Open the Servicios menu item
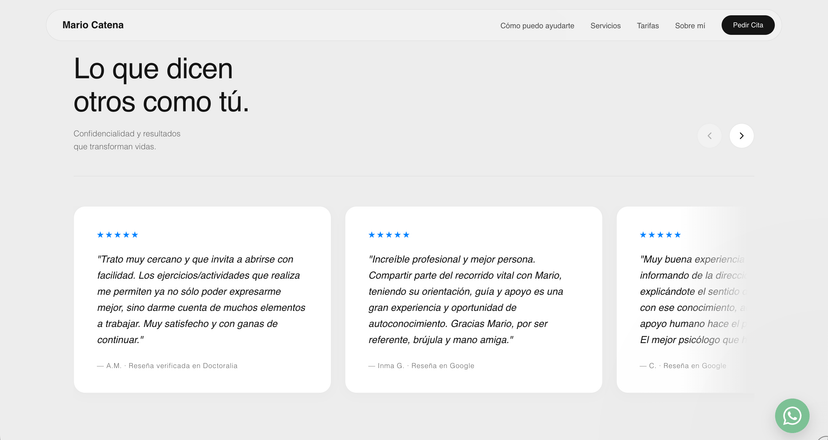This screenshot has height=440, width=828. 605,25
